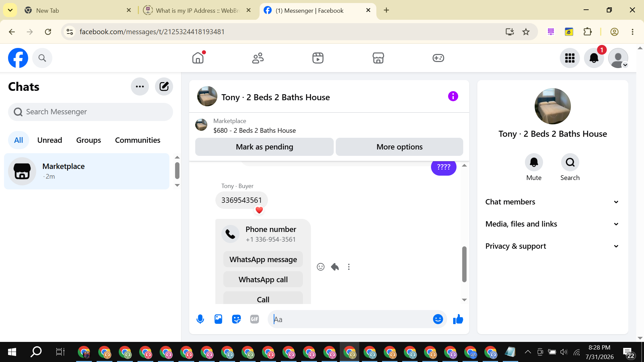644x362 pixels.
Task: Go to the Home feed icon
Action: (x=198, y=58)
